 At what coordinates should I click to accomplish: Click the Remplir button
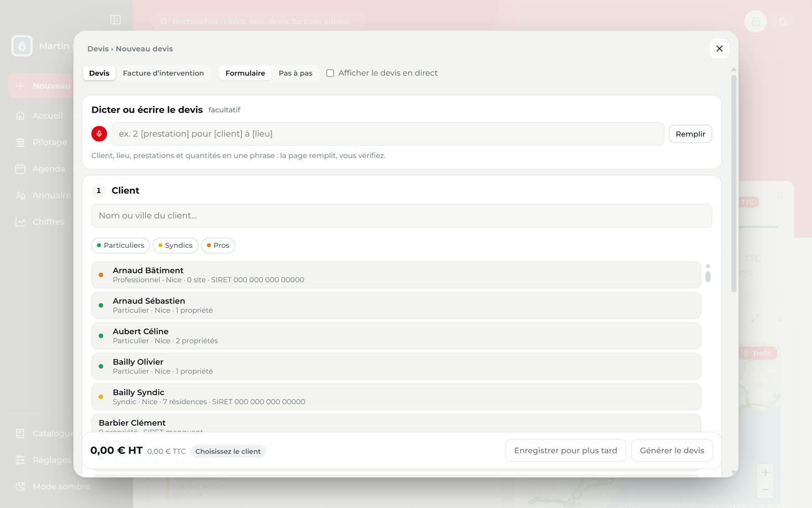point(690,134)
